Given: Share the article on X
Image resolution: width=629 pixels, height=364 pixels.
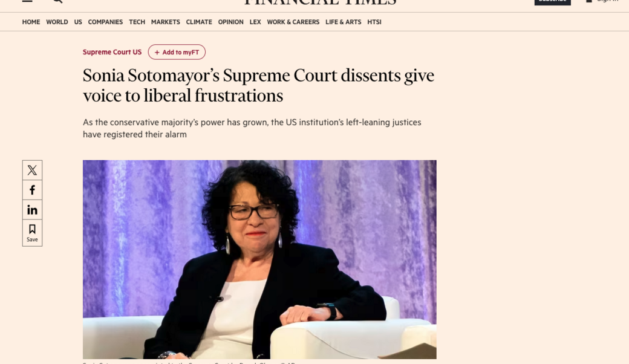Looking at the screenshot, I should point(32,169).
